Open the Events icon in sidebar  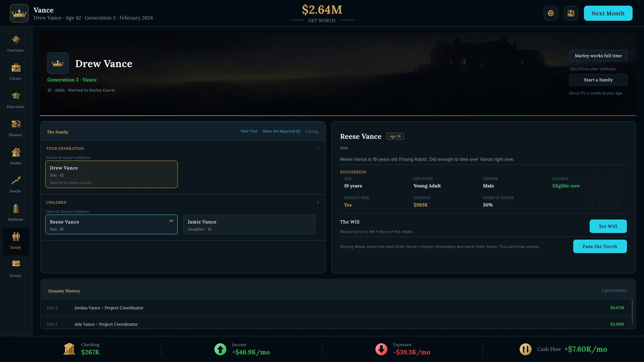[x=16, y=264]
